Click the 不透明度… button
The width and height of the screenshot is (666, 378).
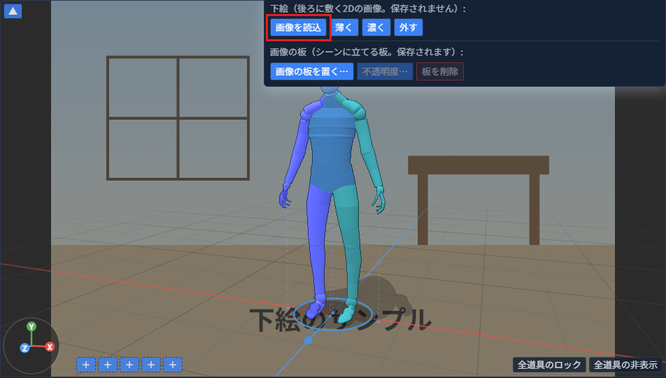385,71
